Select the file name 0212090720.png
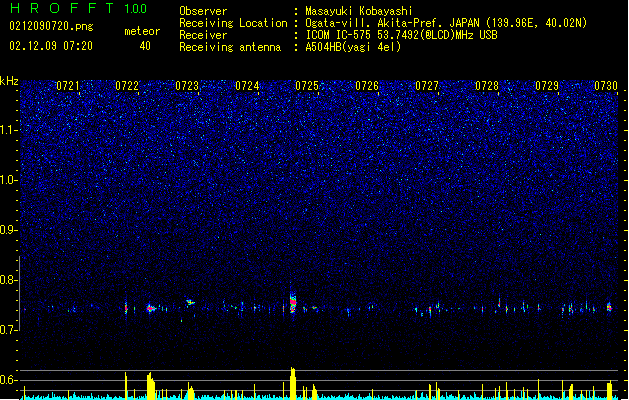This screenshot has width=629, height=400. [51, 26]
